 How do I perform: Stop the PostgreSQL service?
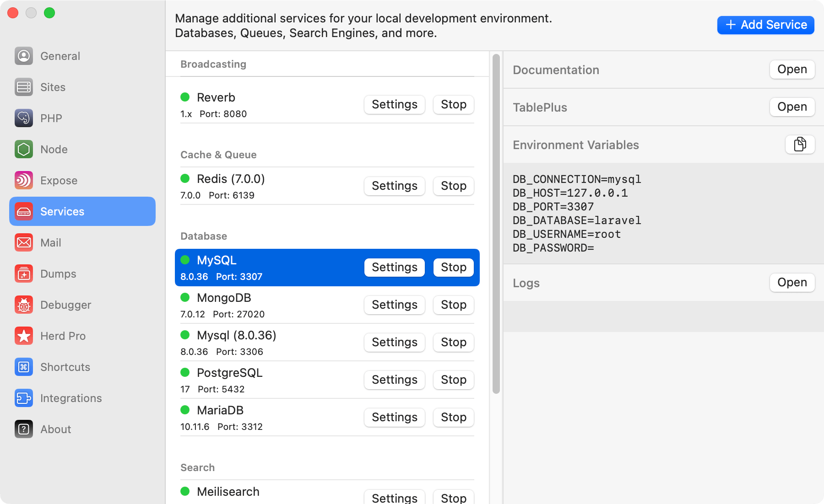(x=454, y=380)
